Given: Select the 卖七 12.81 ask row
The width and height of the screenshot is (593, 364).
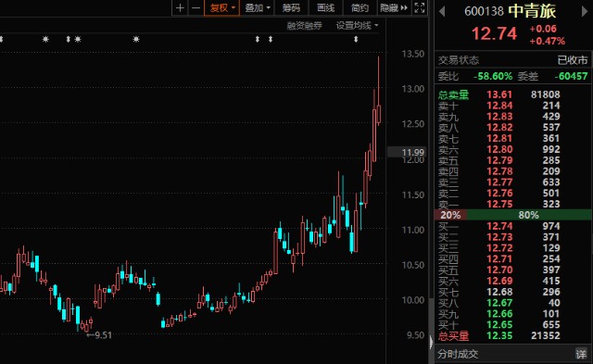Looking at the screenshot, I should click(x=513, y=138).
